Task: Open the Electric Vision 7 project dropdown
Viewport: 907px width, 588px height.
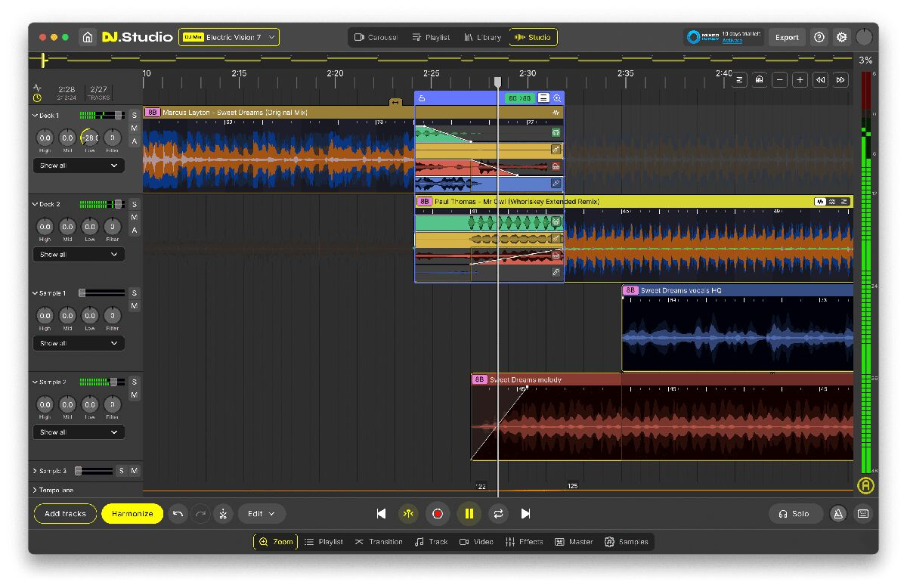Action: click(x=228, y=37)
